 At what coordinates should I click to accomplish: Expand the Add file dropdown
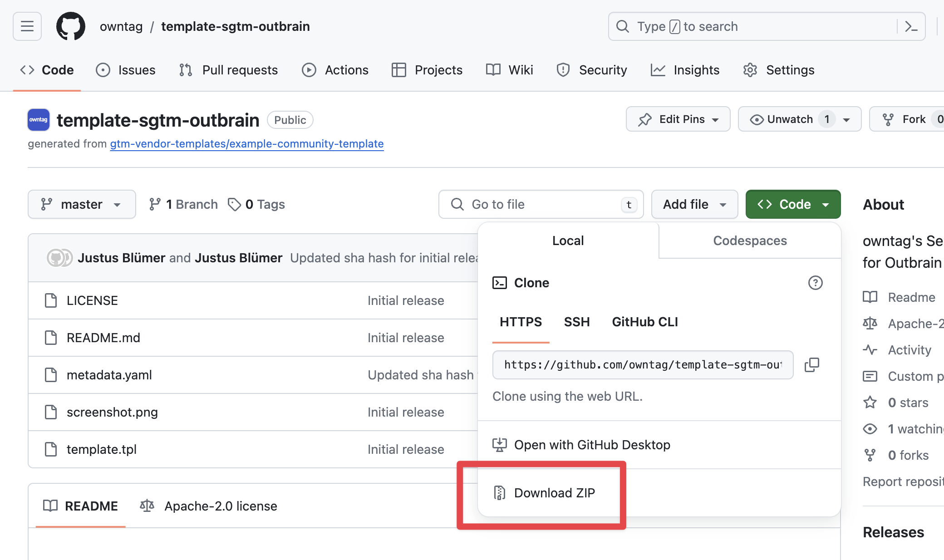click(694, 204)
